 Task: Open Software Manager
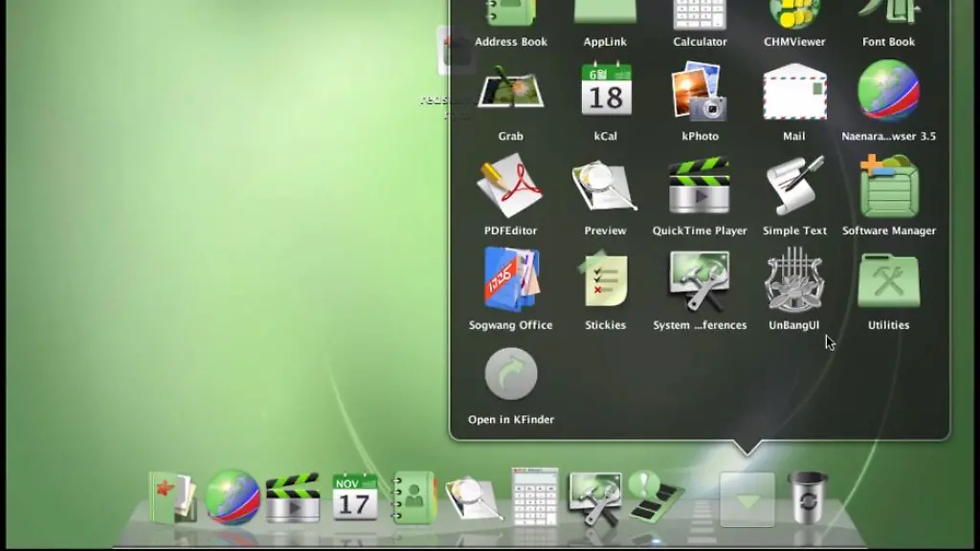888,187
